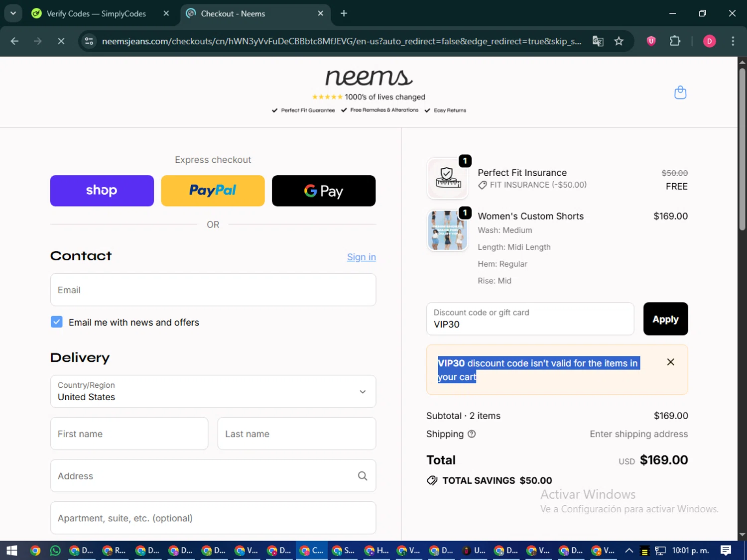Click the Shipping help question mark icon
Screen dimensions: 747x560
(x=472, y=434)
